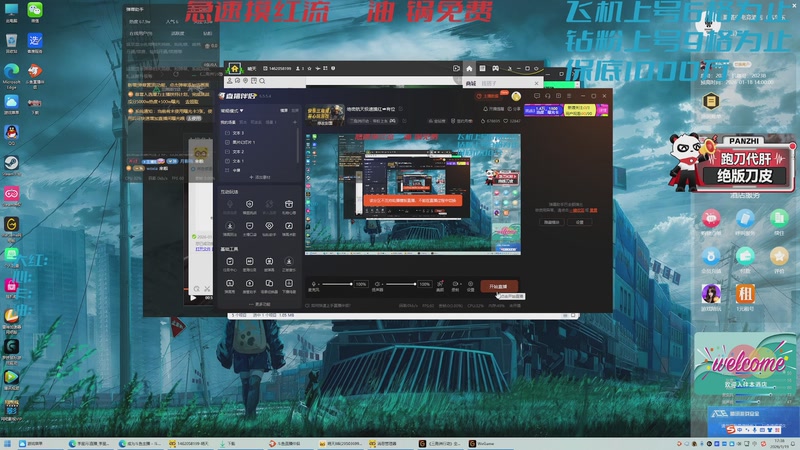Open the scene switcher tool with overlapping squares
Image resolution: width=800 pixels, height=450 pixels.
click(269, 286)
